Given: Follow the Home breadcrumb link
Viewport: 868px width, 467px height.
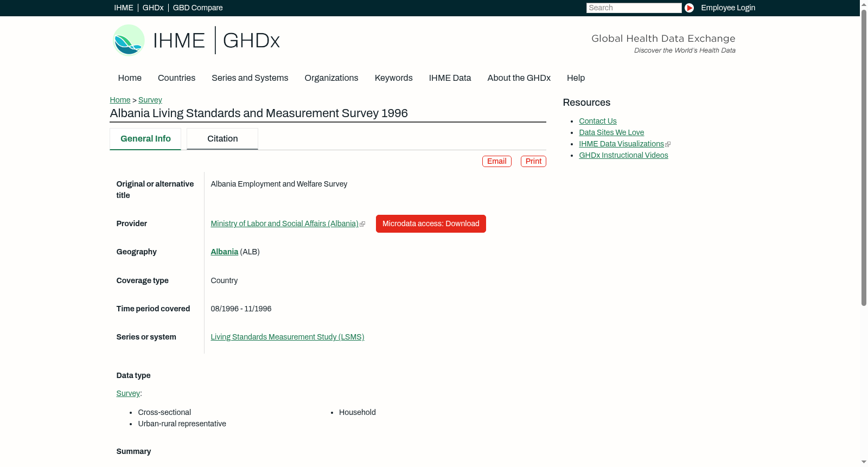Looking at the screenshot, I should coord(120,100).
